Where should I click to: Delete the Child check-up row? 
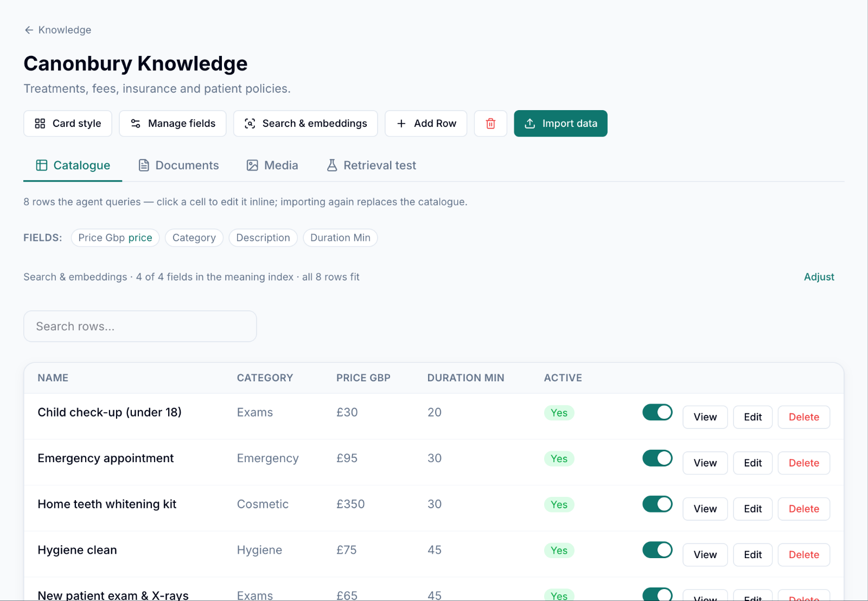[804, 417]
